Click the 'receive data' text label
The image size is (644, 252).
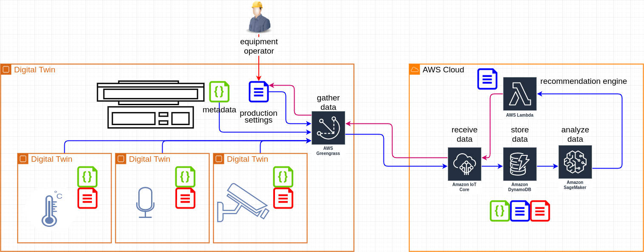[464, 135]
